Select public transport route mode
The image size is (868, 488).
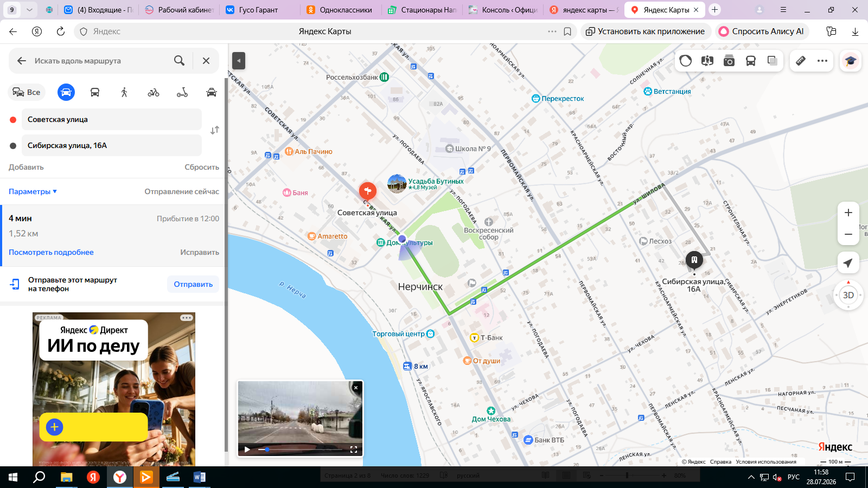click(x=95, y=92)
